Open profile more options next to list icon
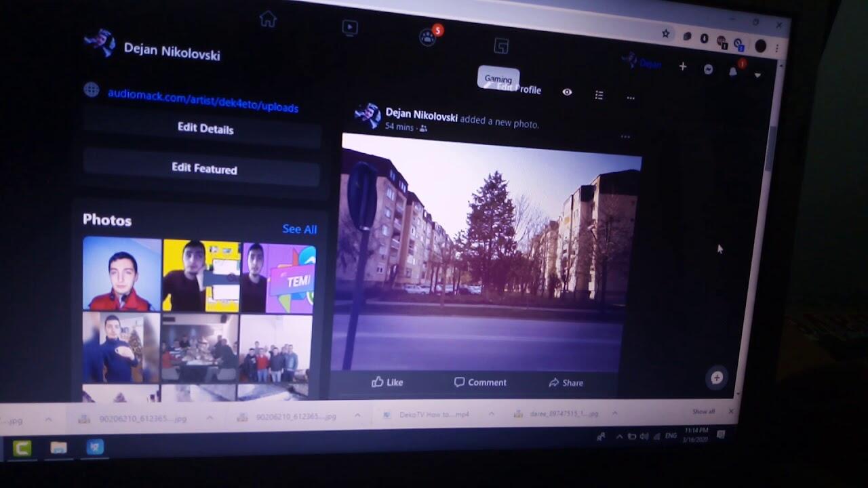868x488 pixels. [x=631, y=98]
